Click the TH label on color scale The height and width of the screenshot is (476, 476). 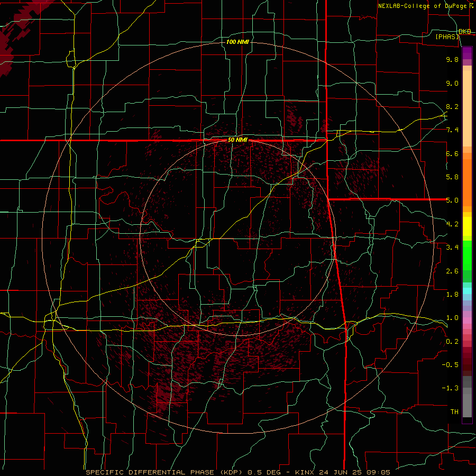click(x=454, y=412)
